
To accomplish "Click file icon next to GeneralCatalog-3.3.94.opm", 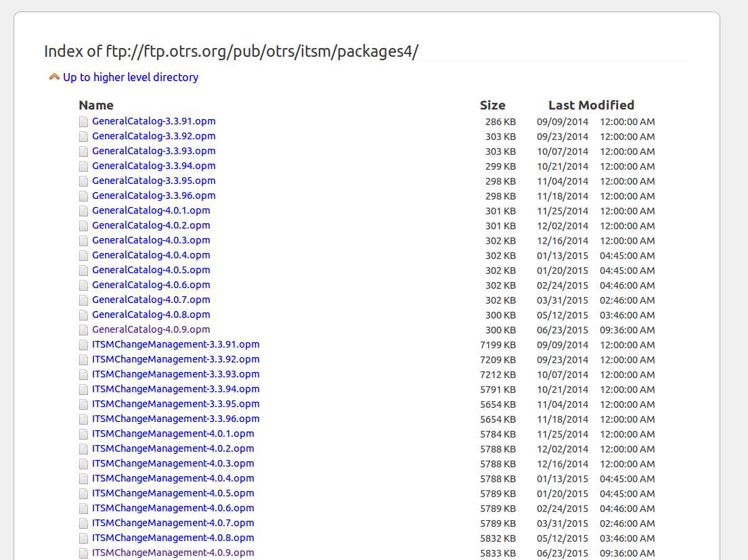I will (83, 166).
